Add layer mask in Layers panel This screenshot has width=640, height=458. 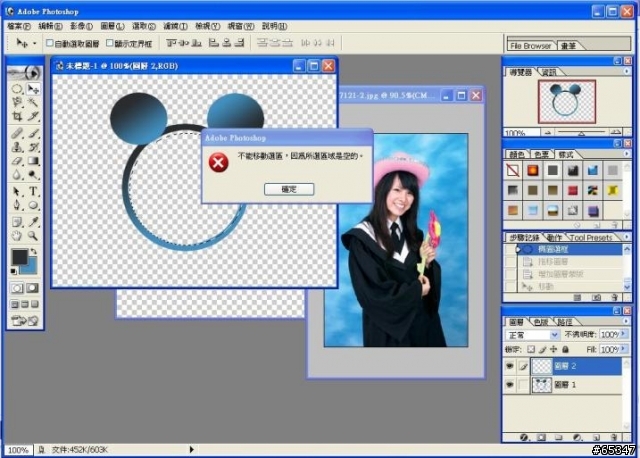point(542,437)
